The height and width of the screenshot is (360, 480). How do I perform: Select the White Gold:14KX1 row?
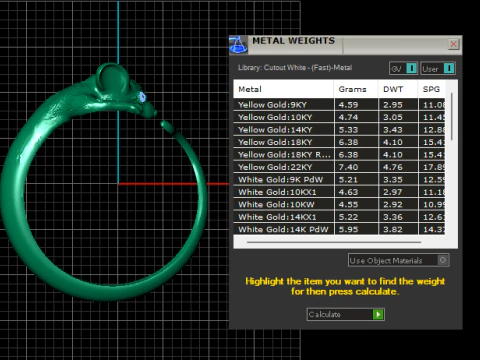[x=339, y=217]
